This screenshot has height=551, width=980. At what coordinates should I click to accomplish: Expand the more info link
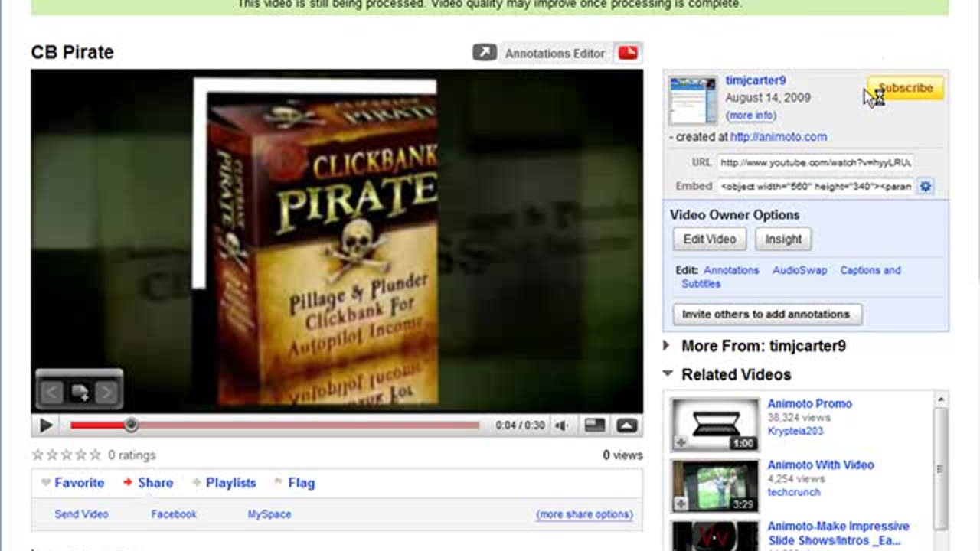(x=751, y=116)
